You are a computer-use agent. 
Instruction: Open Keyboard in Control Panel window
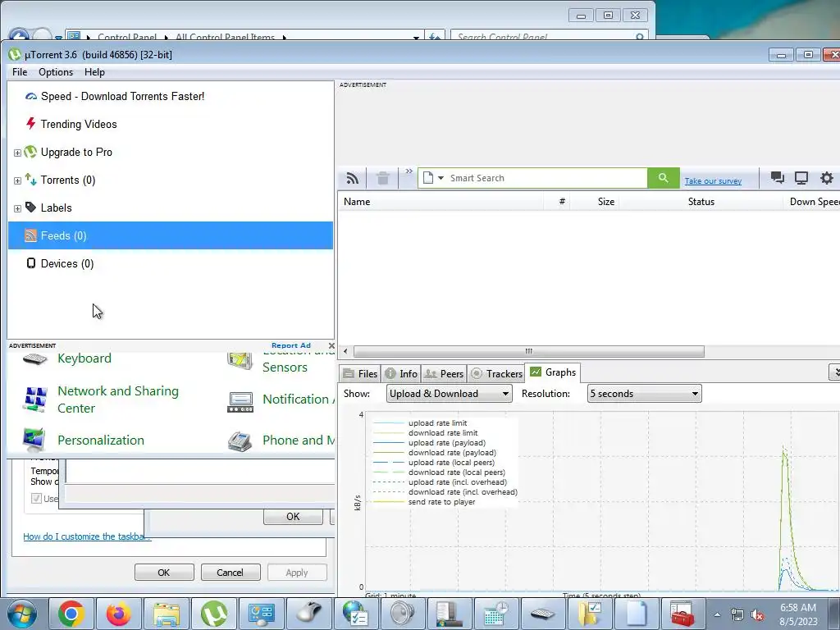[x=84, y=358]
